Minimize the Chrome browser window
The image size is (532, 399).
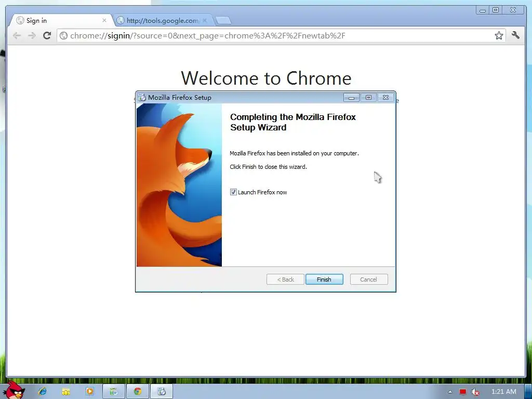(483, 10)
